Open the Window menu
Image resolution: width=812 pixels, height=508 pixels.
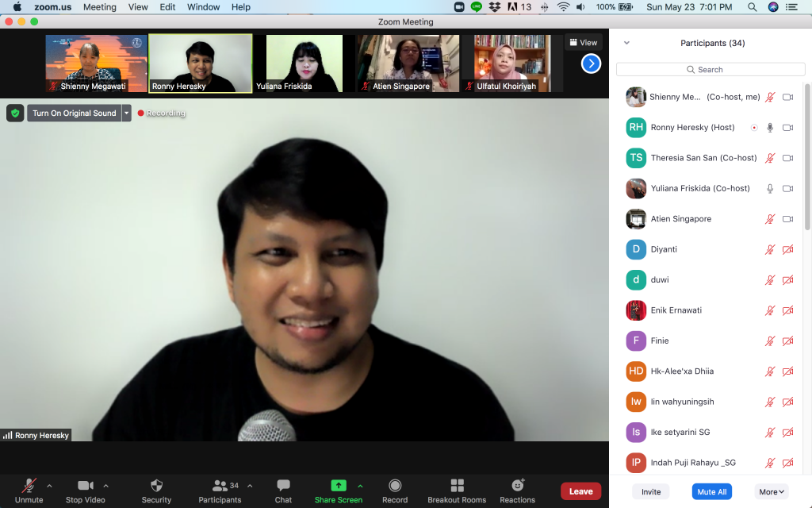tap(203, 7)
